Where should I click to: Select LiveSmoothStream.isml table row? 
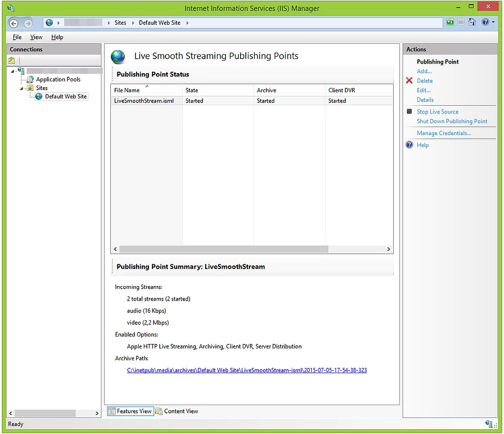tap(252, 101)
